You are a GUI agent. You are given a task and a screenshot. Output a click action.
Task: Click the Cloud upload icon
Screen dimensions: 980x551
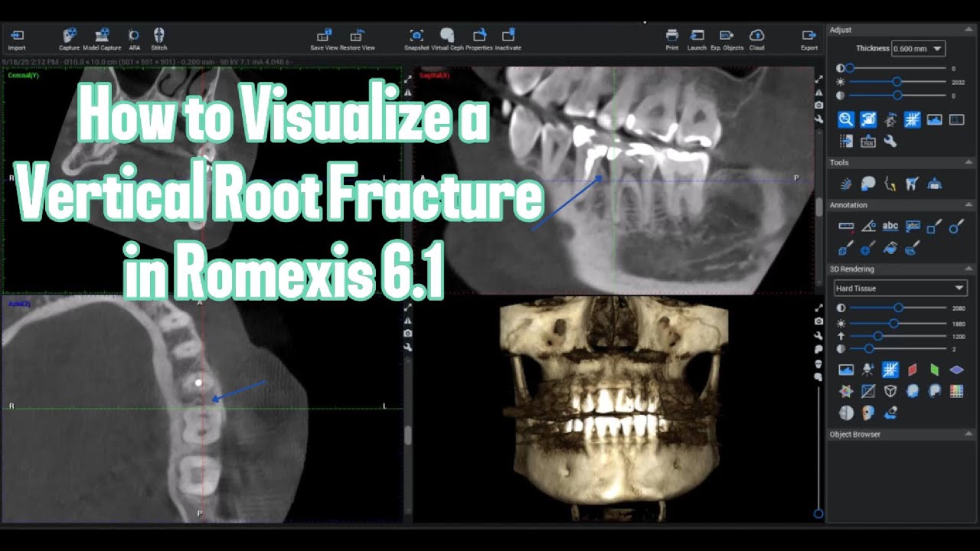pos(756,39)
